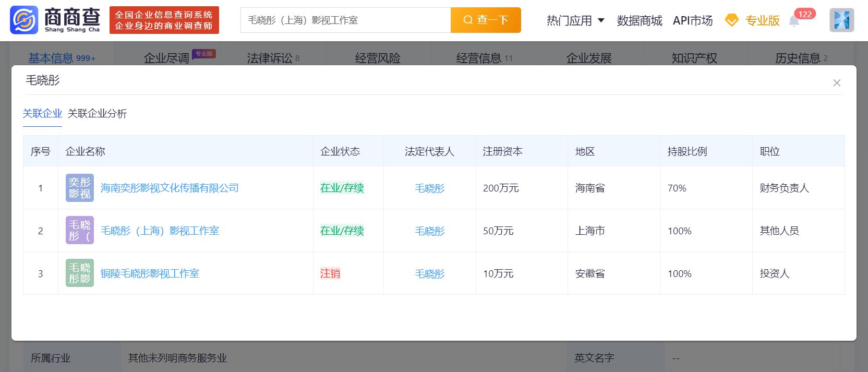
Task: Select the 企业发展 tab behind dialog
Action: pos(589,58)
